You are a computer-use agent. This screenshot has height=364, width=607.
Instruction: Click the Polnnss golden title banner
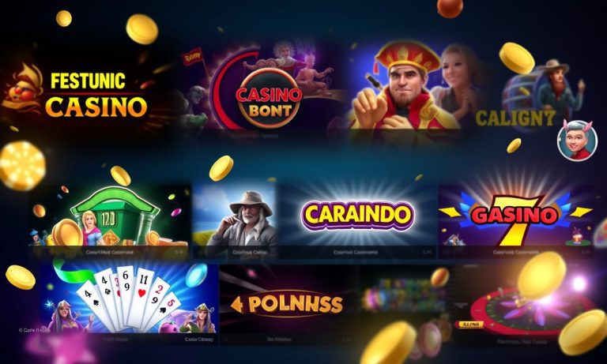[295, 304]
